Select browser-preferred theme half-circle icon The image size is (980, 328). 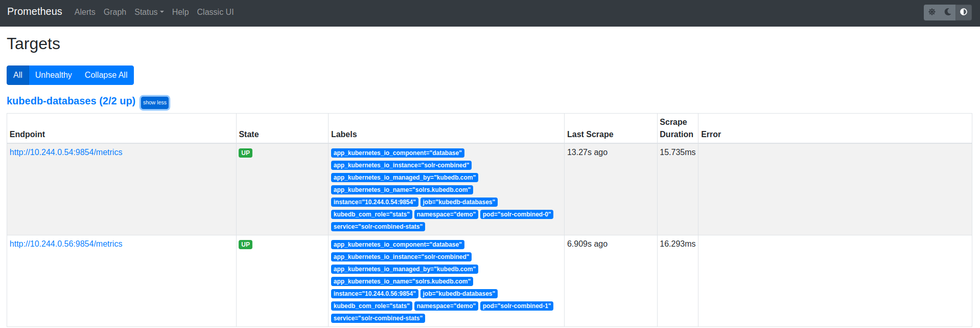click(x=964, y=12)
